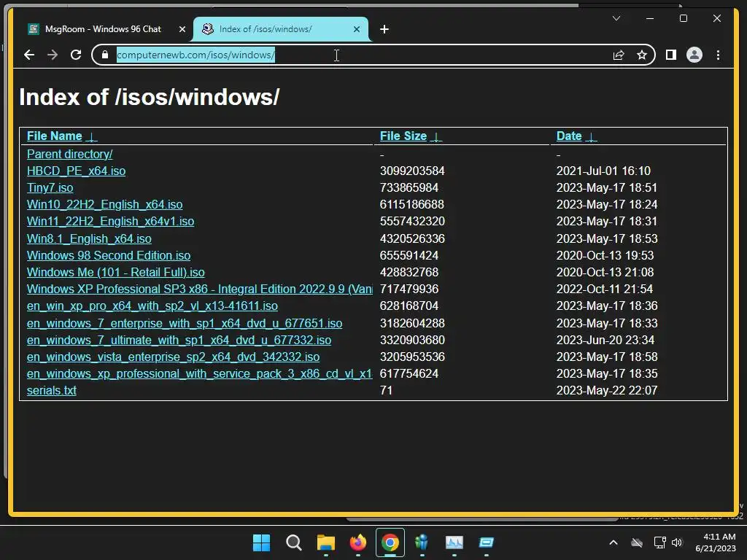Click the share page icon in address bar
The width and height of the screenshot is (747, 560).
(x=619, y=55)
